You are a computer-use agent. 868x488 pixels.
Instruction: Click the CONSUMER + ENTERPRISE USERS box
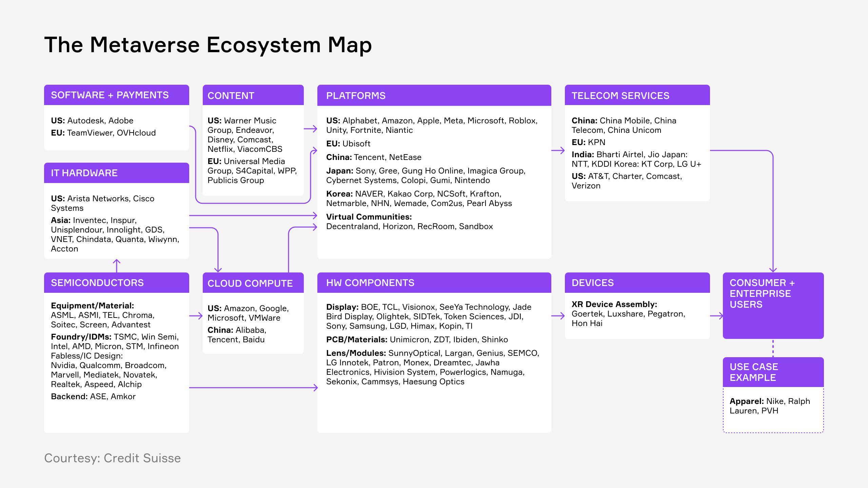[773, 306]
